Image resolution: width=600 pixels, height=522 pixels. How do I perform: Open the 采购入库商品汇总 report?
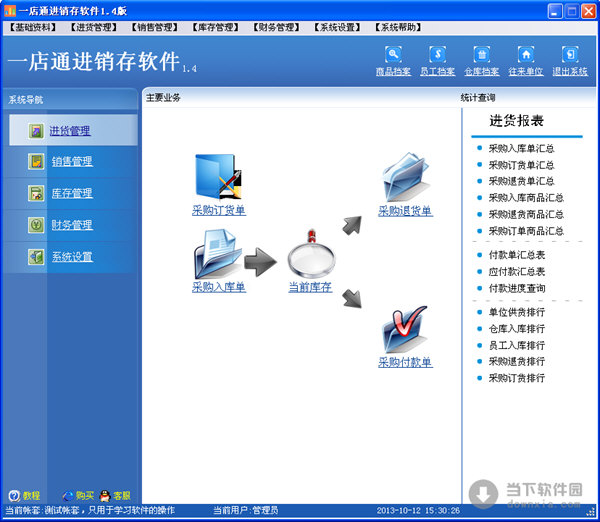click(x=526, y=198)
